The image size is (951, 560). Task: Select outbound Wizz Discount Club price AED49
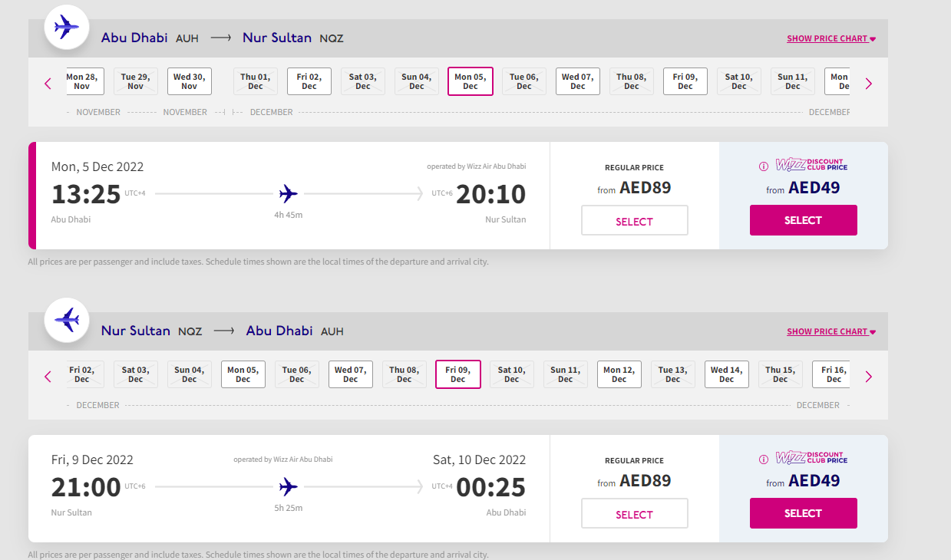coord(804,220)
